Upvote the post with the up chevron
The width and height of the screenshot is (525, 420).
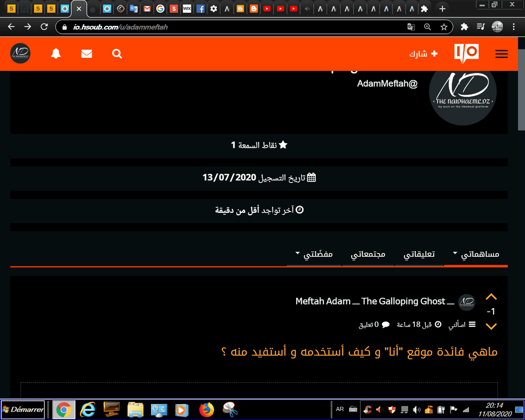(x=491, y=297)
